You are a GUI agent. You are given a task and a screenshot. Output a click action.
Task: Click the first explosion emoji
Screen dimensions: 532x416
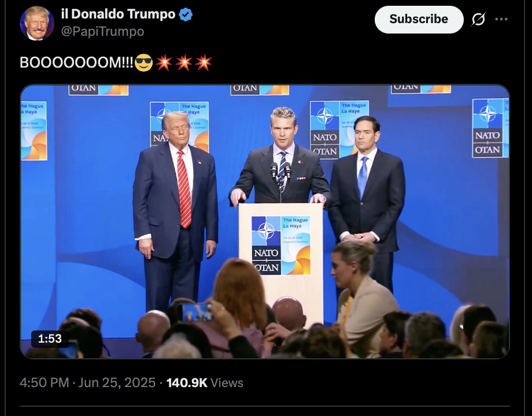coord(164,63)
